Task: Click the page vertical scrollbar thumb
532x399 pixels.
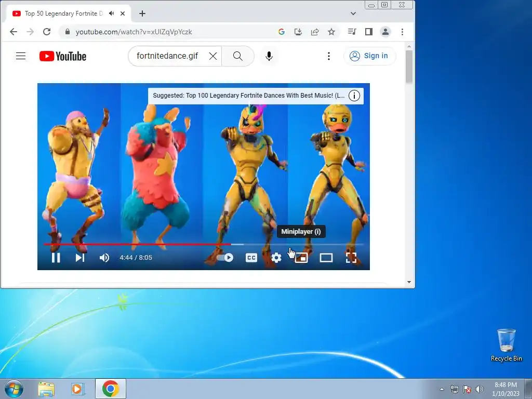Action: tap(409, 67)
